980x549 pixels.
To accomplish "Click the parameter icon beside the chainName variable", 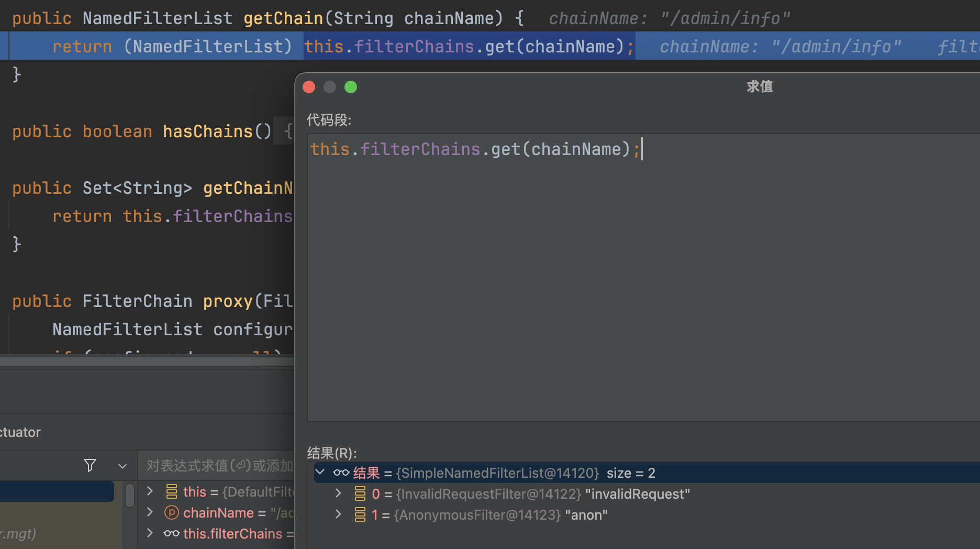I will [x=172, y=512].
